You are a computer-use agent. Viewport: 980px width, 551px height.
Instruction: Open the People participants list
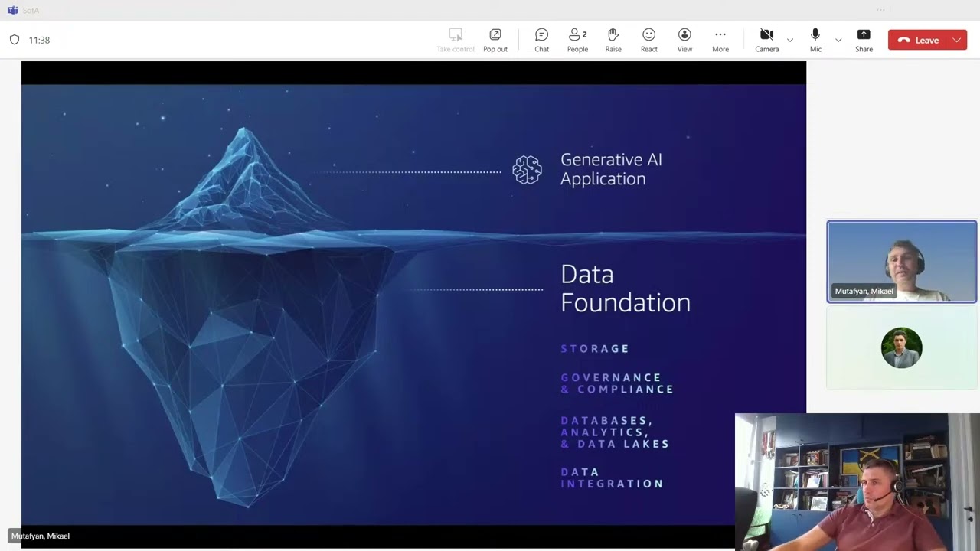click(577, 40)
